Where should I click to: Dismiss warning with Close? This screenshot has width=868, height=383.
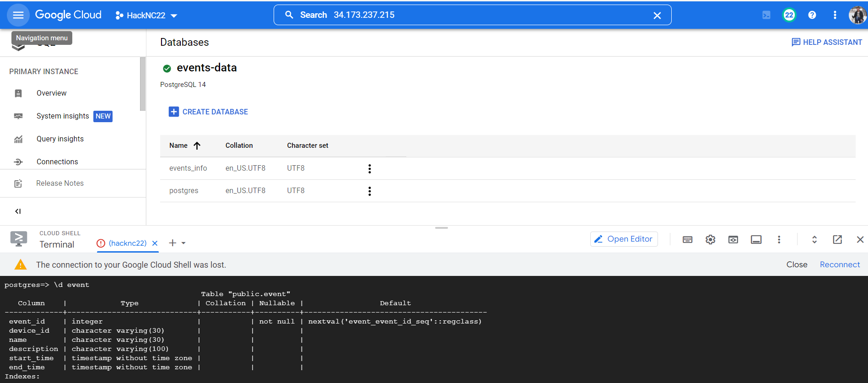797,264
